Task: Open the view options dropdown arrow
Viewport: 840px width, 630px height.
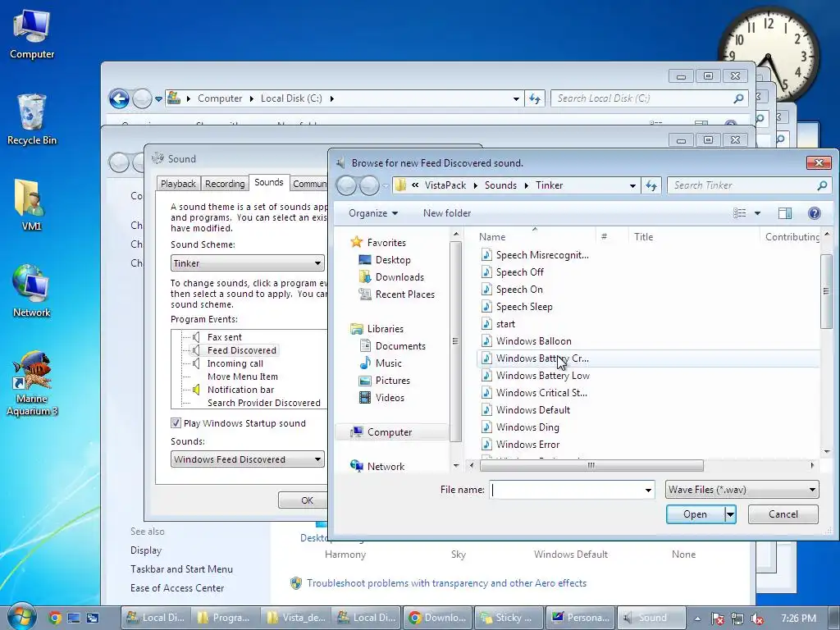Action: (757, 213)
